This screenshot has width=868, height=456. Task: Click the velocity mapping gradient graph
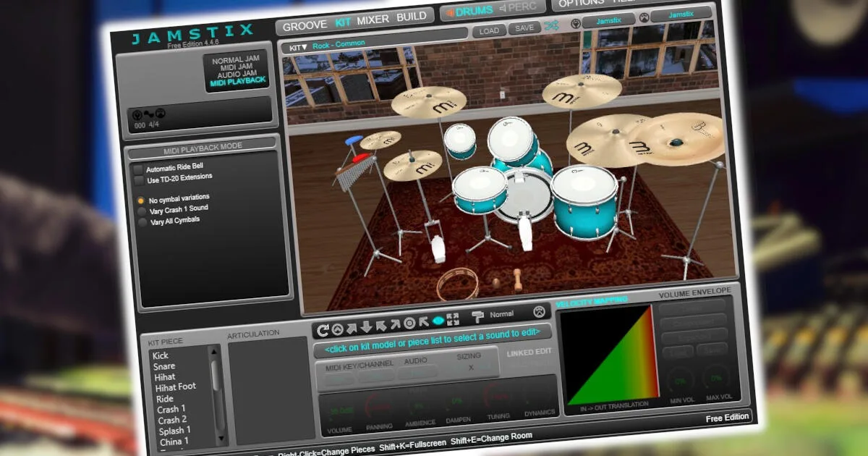pos(609,355)
